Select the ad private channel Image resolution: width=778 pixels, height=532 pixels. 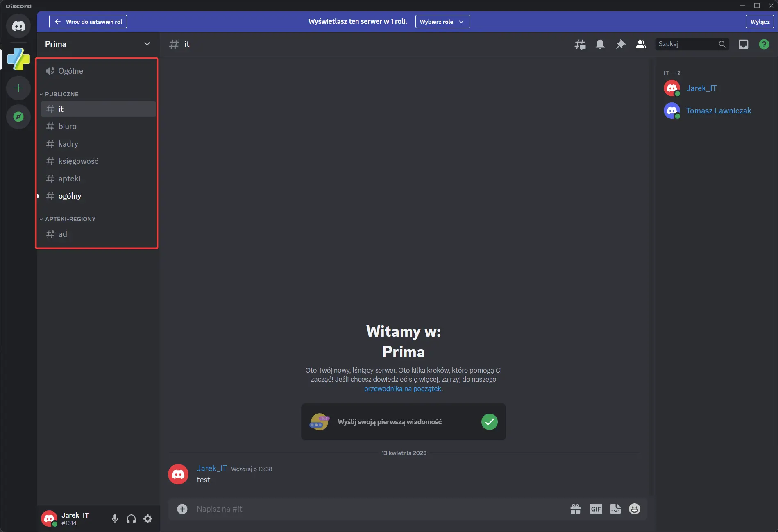pyautogui.click(x=98, y=234)
